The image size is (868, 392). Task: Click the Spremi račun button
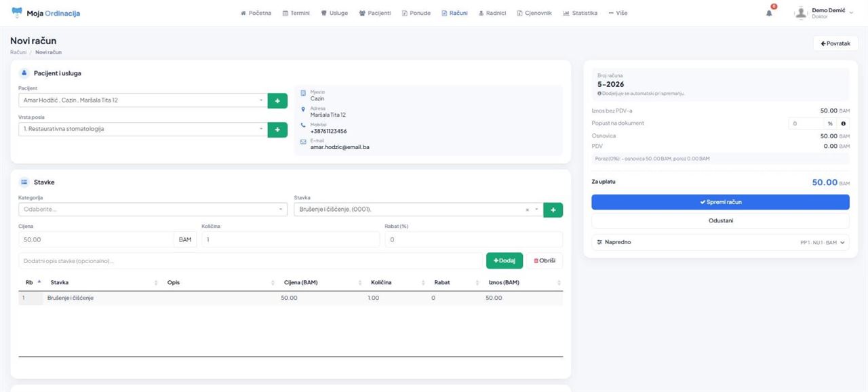pyautogui.click(x=720, y=202)
